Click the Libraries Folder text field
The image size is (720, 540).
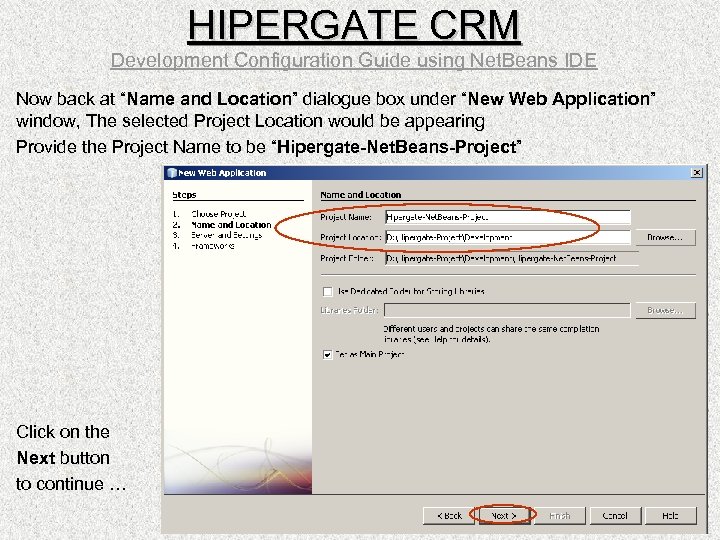pyautogui.click(x=507, y=310)
